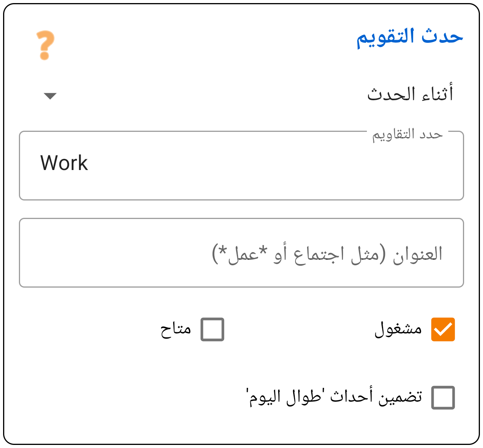Click the event title placeholder field
The image size is (483, 448).
tap(241, 253)
